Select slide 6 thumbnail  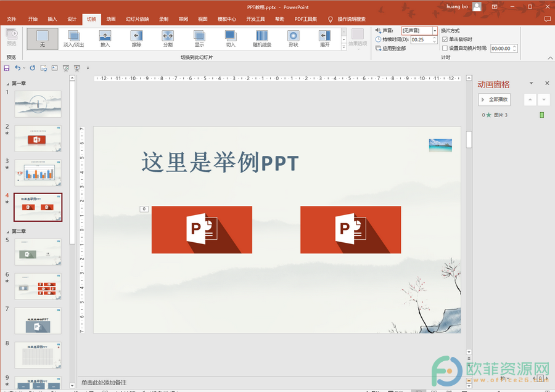coord(38,286)
